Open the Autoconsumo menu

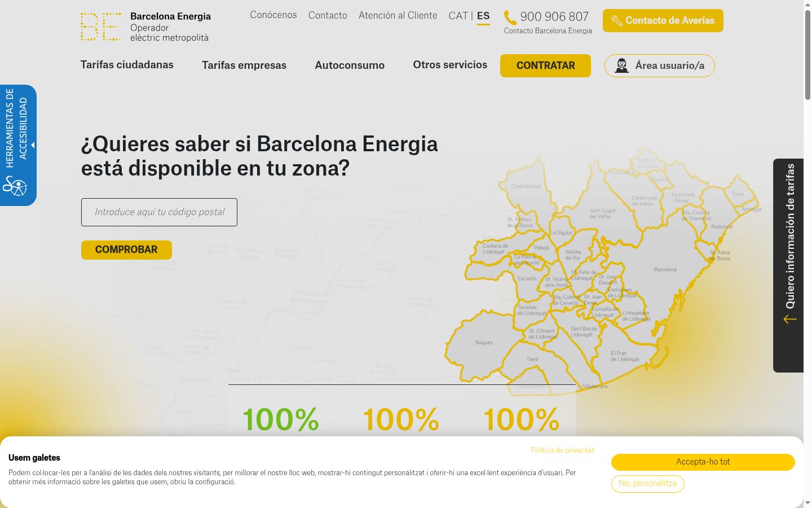pos(350,65)
